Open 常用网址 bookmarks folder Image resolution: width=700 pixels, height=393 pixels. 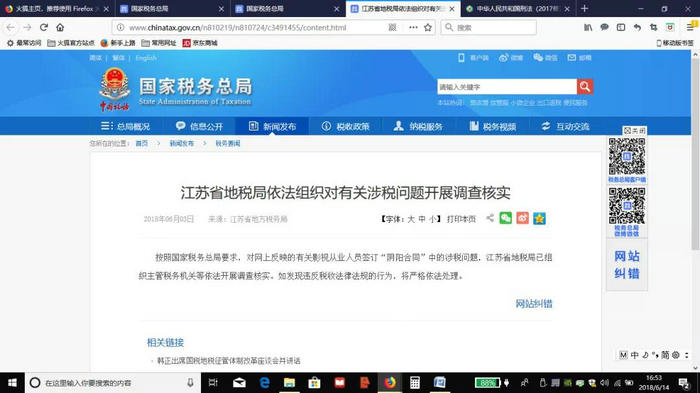(x=159, y=43)
